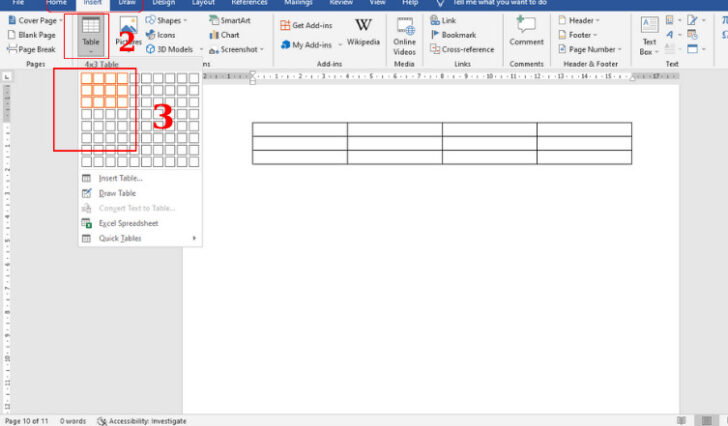Expand the Cover Page dropdown

pyautogui.click(x=38, y=20)
